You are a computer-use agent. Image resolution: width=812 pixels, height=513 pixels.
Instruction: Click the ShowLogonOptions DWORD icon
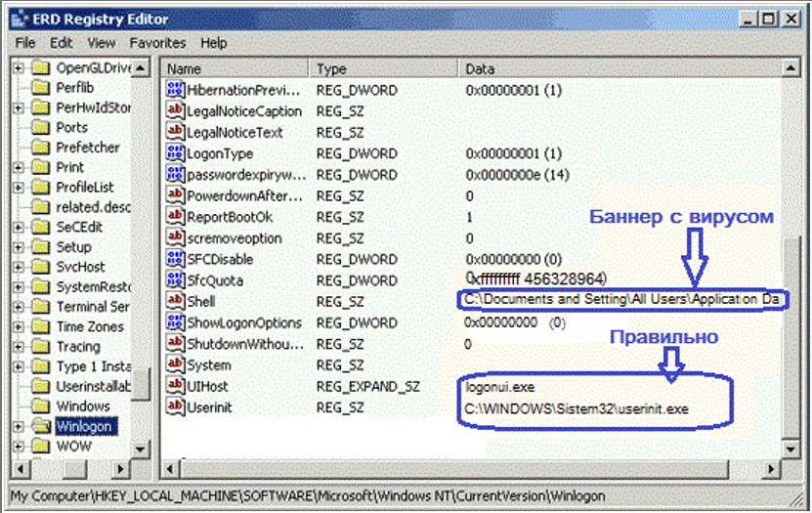pos(176,322)
